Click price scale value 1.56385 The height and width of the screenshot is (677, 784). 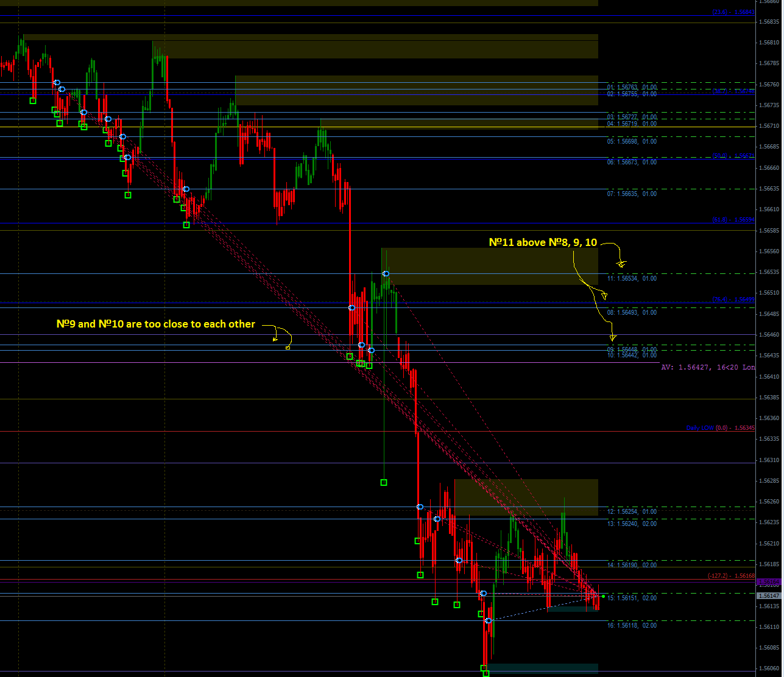click(x=770, y=398)
